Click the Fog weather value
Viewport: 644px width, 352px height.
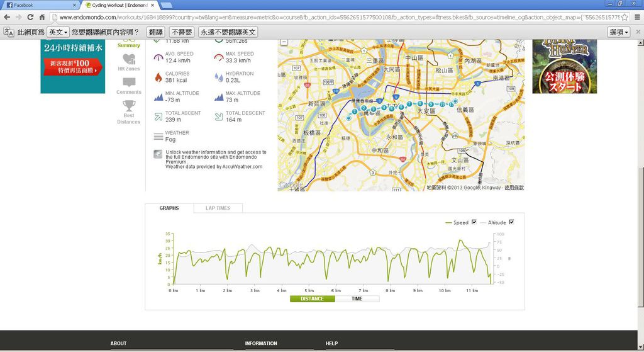click(170, 140)
